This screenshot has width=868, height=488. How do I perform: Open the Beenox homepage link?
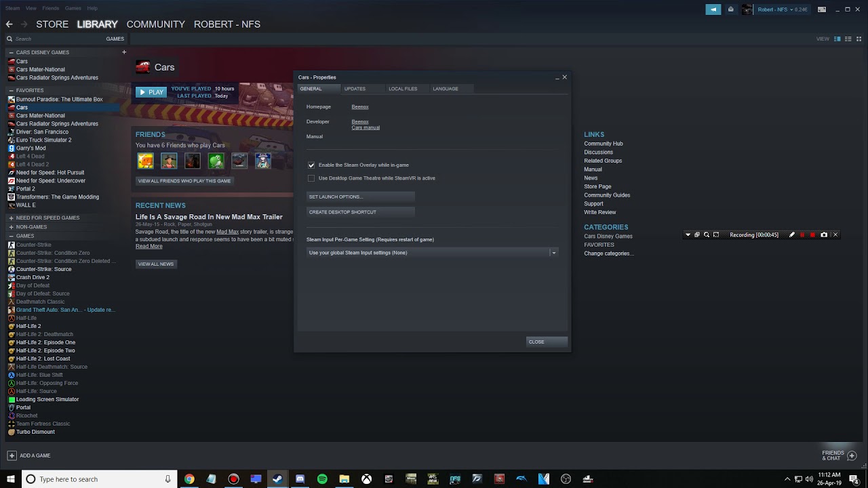360,107
